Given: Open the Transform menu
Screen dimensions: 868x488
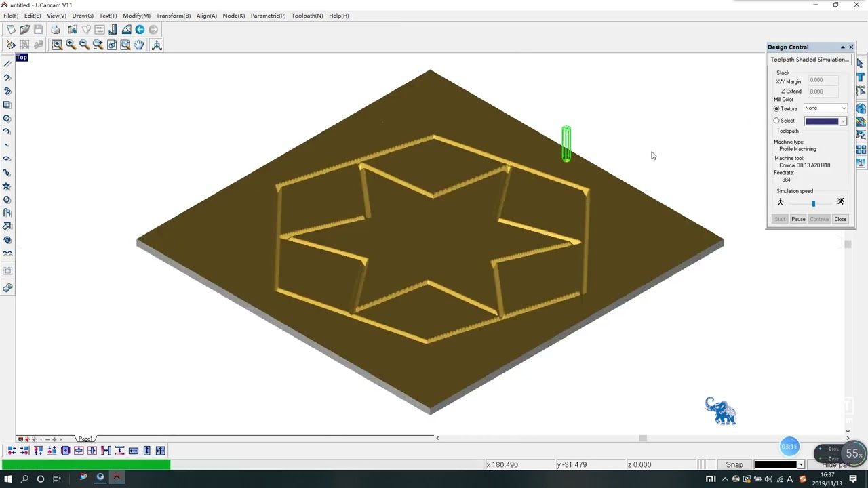Looking at the screenshot, I should pyautogui.click(x=173, y=16).
